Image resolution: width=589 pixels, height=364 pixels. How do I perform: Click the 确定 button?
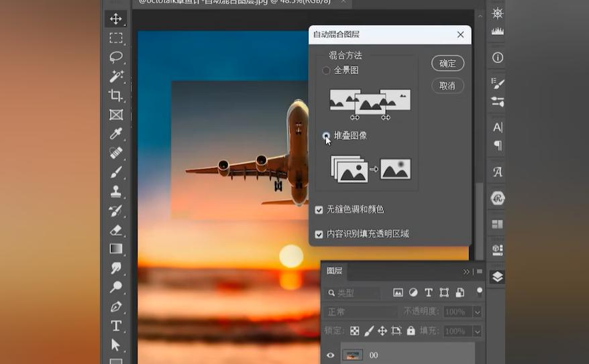click(447, 64)
